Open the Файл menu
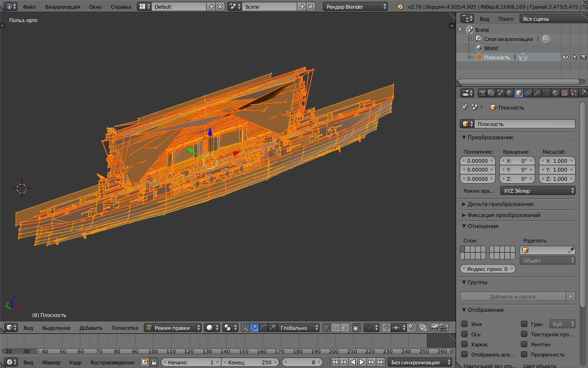Screen dimensions: 588x368 (x=29, y=7)
